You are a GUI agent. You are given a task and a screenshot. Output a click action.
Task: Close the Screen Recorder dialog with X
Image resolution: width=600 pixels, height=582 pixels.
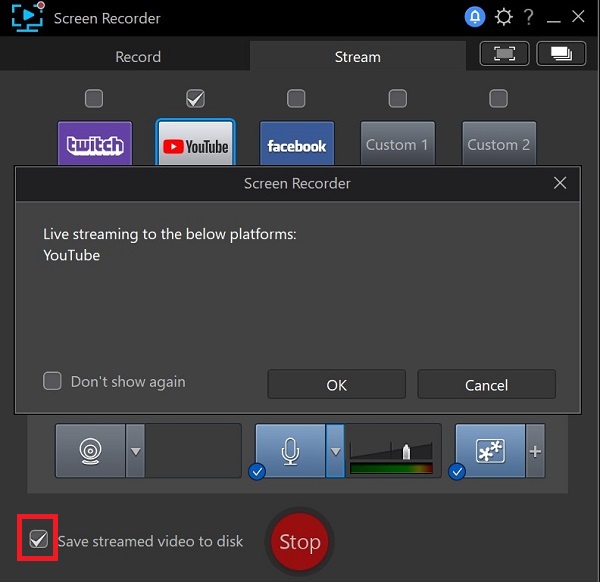click(560, 183)
